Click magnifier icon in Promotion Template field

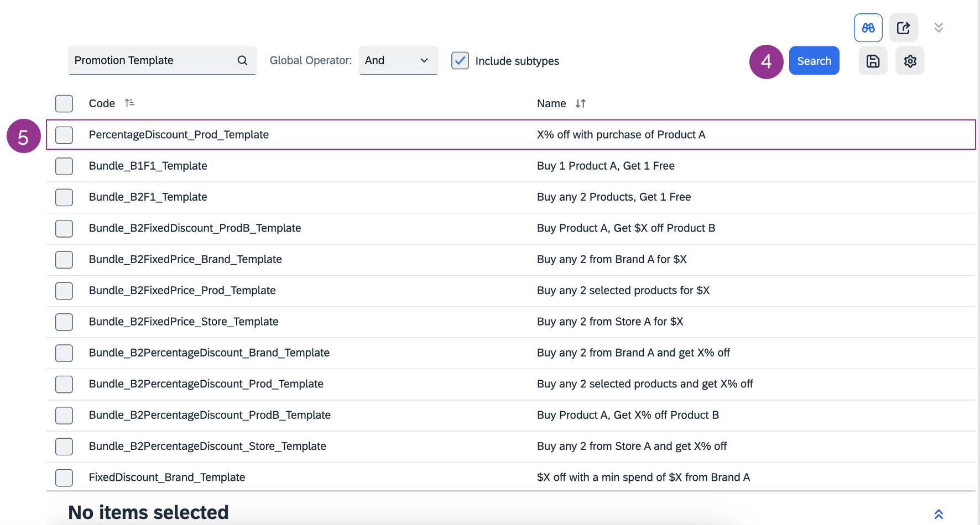coord(242,60)
